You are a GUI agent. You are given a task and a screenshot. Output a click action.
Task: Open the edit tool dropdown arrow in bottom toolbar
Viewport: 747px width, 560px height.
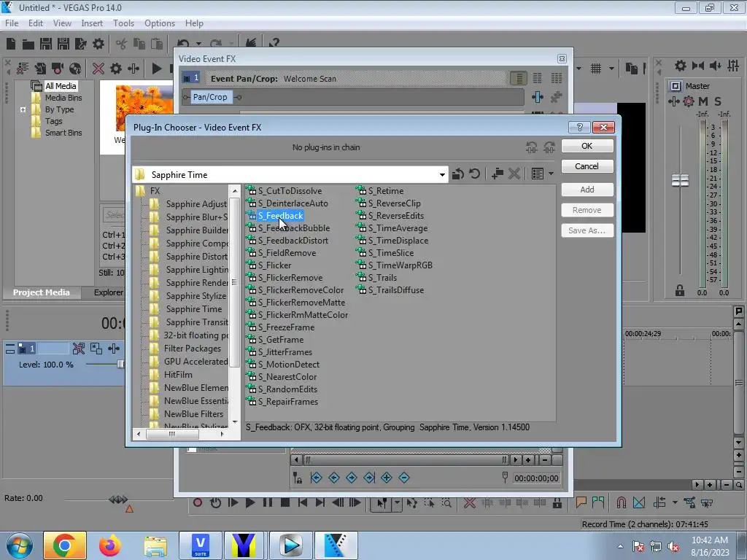click(x=397, y=502)
